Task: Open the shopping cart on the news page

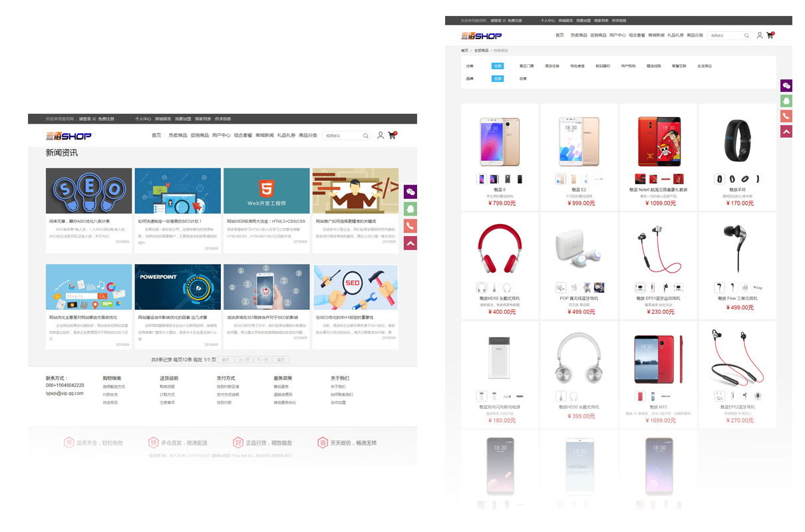Action: pyautogui.click(x=392, y=135)
